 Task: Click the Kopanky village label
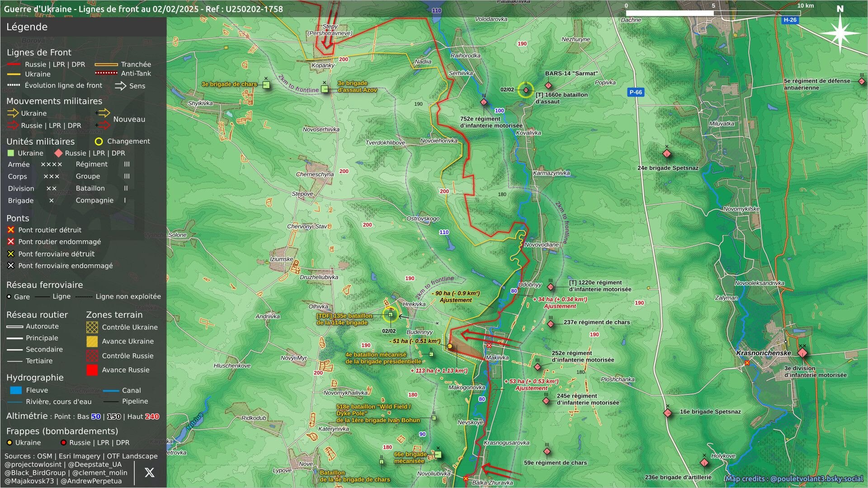coord(323,66)
